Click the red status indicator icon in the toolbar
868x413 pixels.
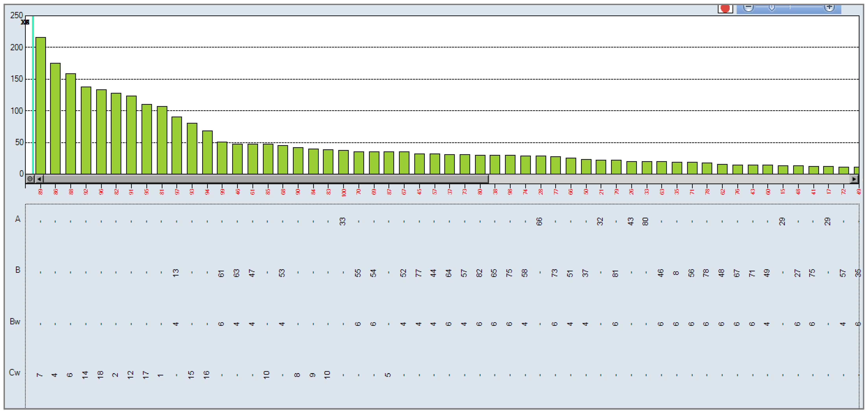point(725,8)
